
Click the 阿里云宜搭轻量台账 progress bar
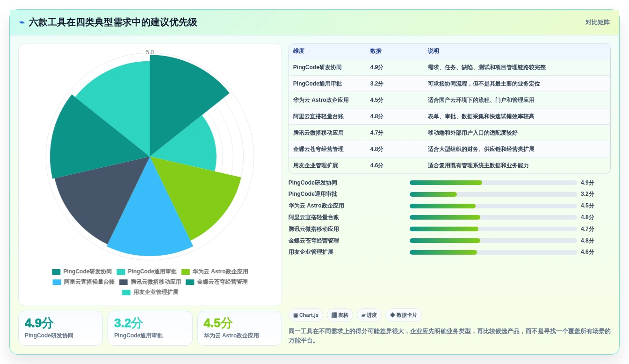pos(493,217)
